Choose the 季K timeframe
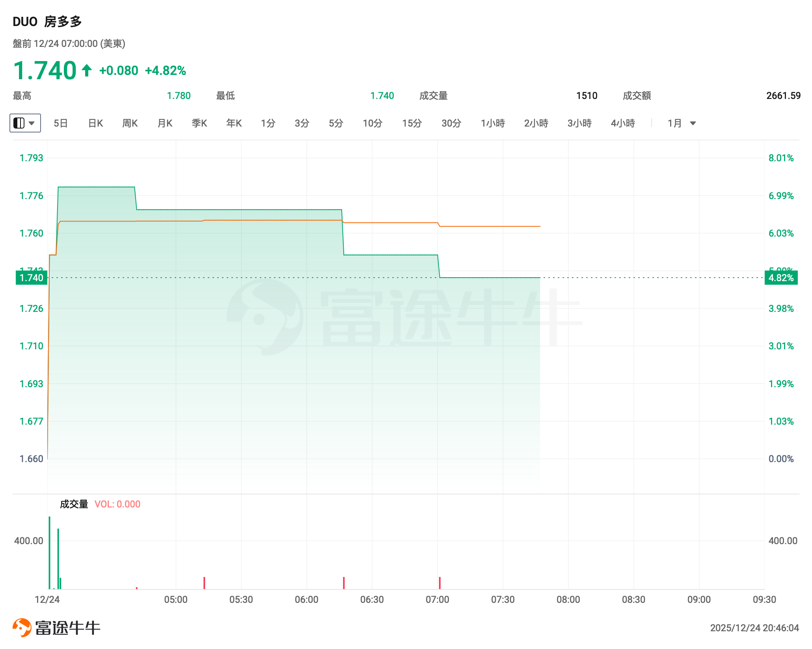The width and height of the screenshot is (812, 649). click(x=199, y=123)
